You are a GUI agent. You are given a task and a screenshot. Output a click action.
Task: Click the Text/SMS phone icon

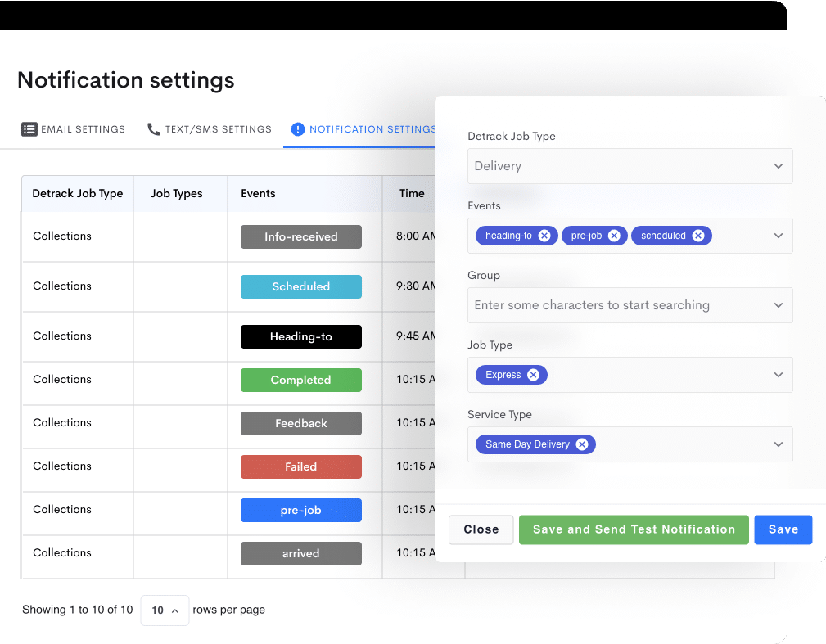pos(153,129)
